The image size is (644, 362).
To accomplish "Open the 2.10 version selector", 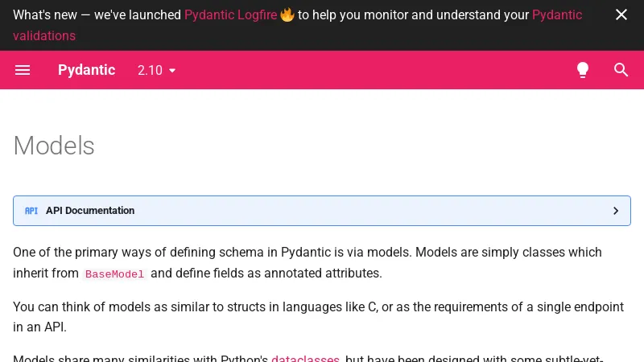I will pos(150,70).
